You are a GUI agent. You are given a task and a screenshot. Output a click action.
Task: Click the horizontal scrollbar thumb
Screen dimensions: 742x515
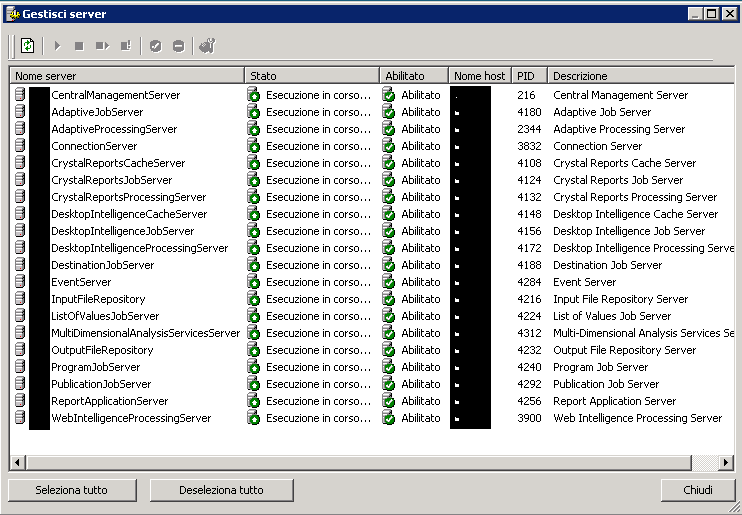358,462
